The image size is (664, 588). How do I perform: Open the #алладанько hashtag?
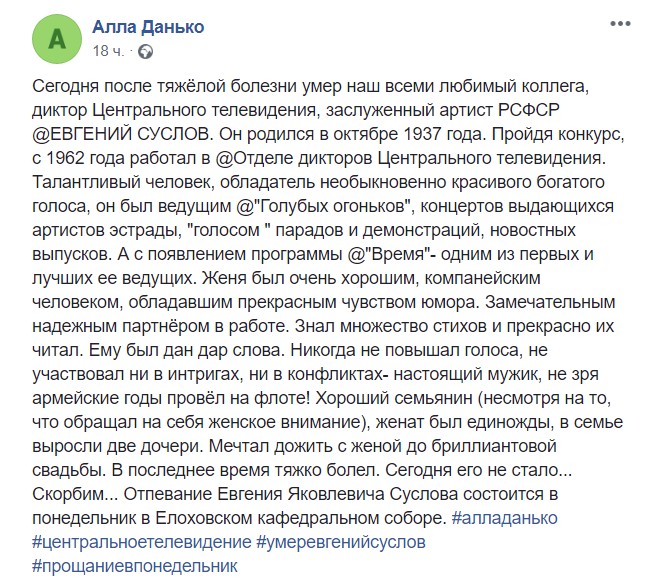pyautogui.click(x=504, y=518)
